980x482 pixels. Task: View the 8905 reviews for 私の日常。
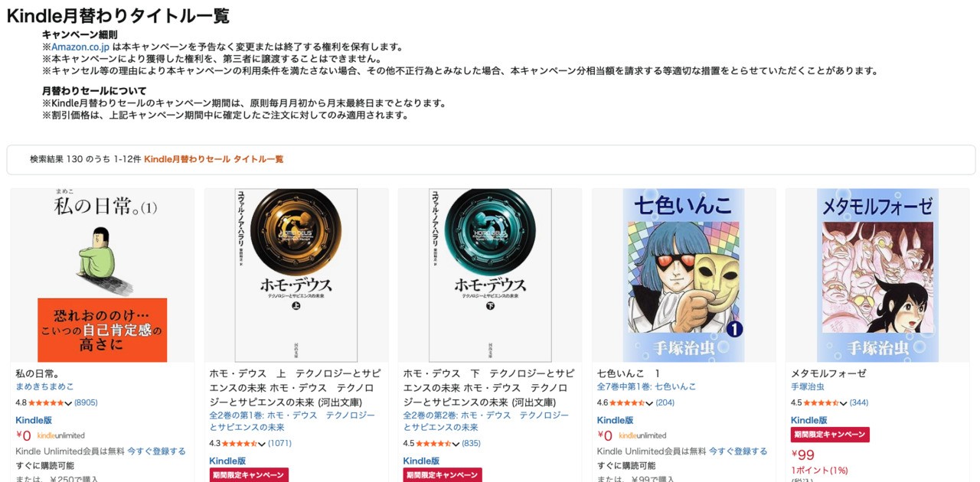pos(86,402)
